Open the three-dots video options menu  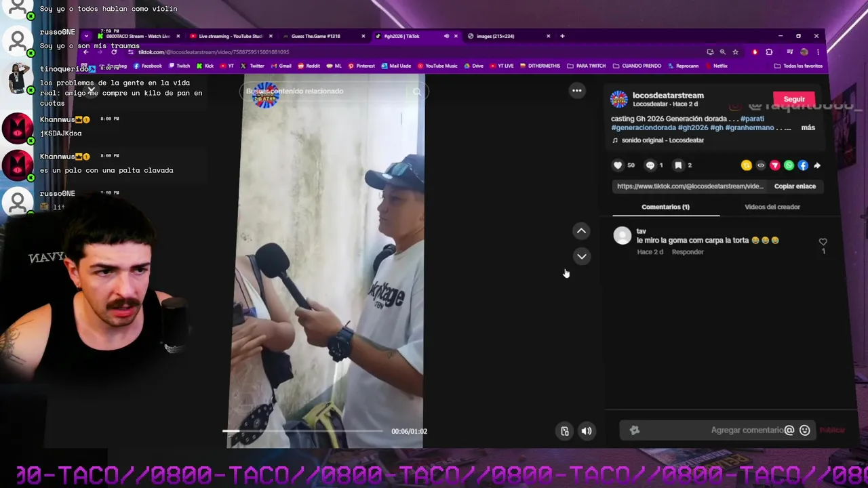pyautogui.click(x=577, y=90)
